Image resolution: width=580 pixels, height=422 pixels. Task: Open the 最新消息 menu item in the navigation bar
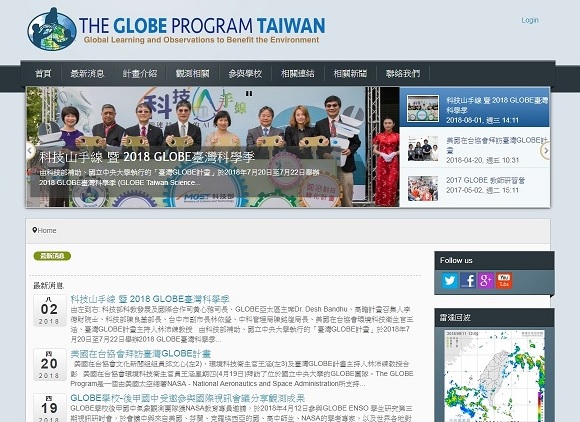tap(87, 73)
